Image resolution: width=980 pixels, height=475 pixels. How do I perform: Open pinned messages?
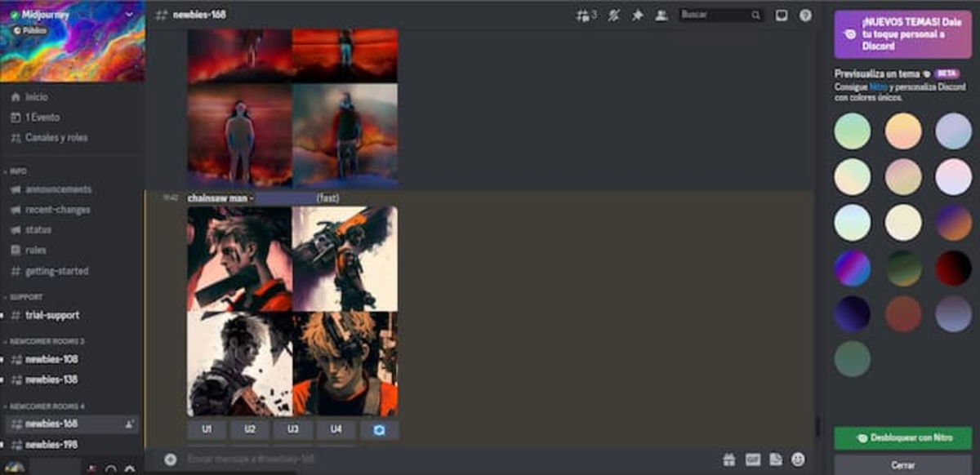[638, 15]
